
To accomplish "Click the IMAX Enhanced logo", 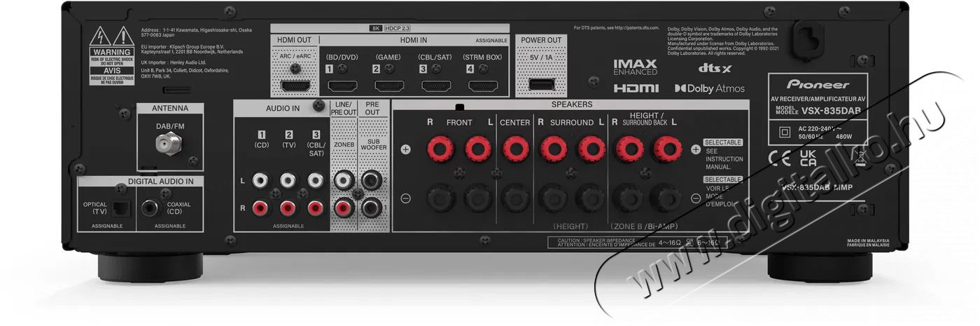I will [635, 67].
